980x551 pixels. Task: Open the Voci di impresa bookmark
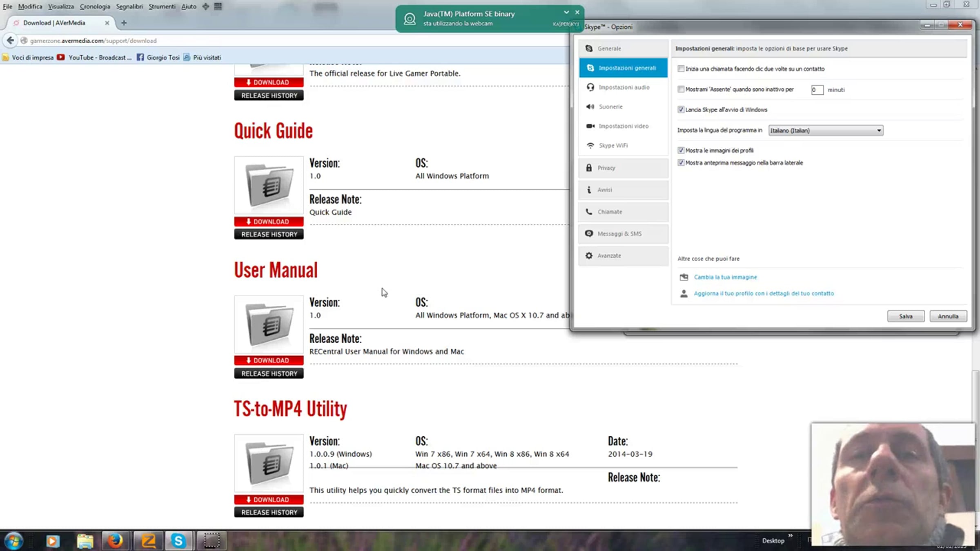click(x=28, y=58)
